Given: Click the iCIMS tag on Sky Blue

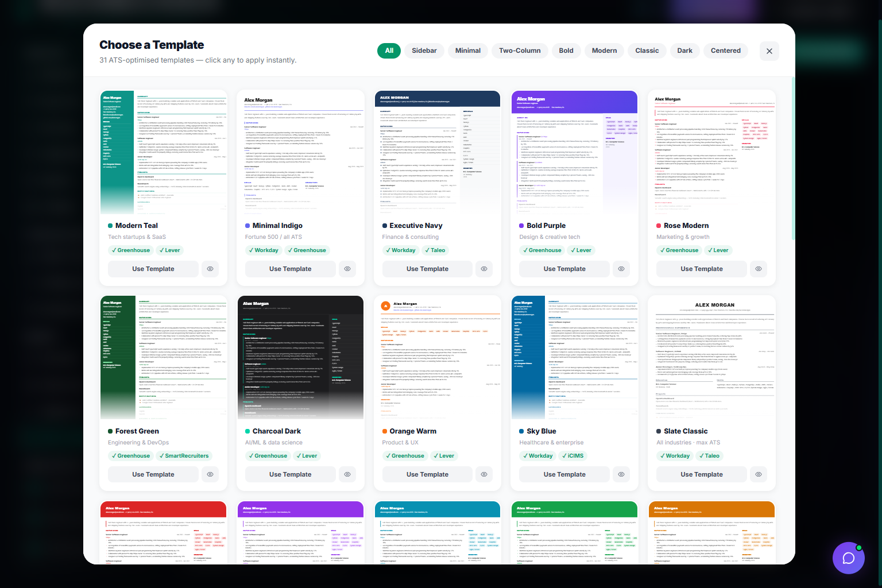Looking at the screenshot, I should click(572, 456).
